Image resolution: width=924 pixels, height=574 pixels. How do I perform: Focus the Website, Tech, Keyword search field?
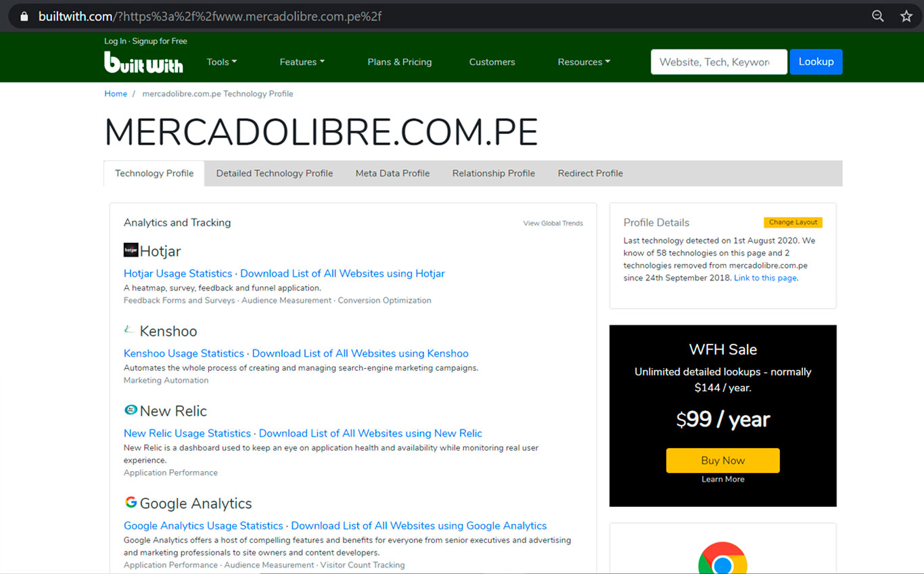click(719, 62)
